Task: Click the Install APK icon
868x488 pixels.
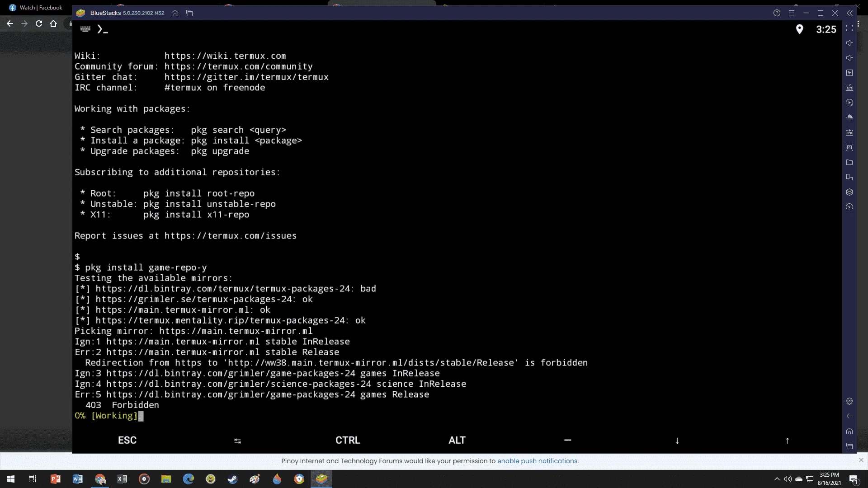Action: tap(849, 132)
